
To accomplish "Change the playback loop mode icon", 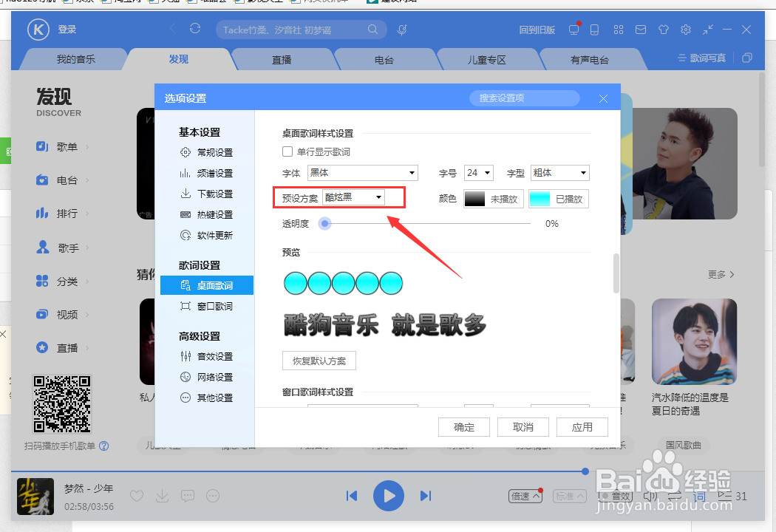I will pyautogui.click(x=675, y=496).
